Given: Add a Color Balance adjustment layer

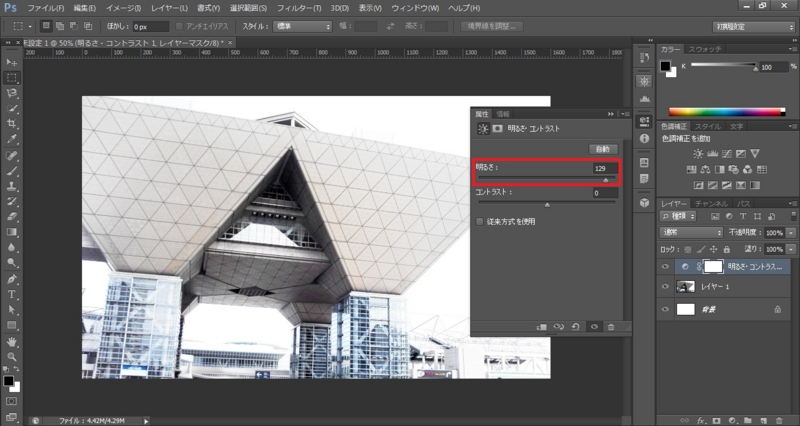Looking at the screenshot, I should click(706, 169).
